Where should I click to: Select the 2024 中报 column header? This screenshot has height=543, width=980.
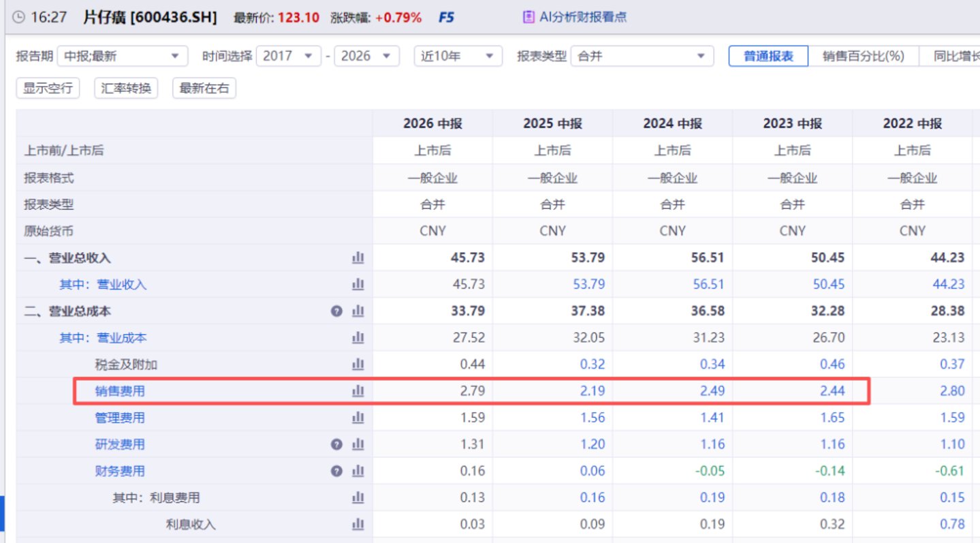(673, 123)
